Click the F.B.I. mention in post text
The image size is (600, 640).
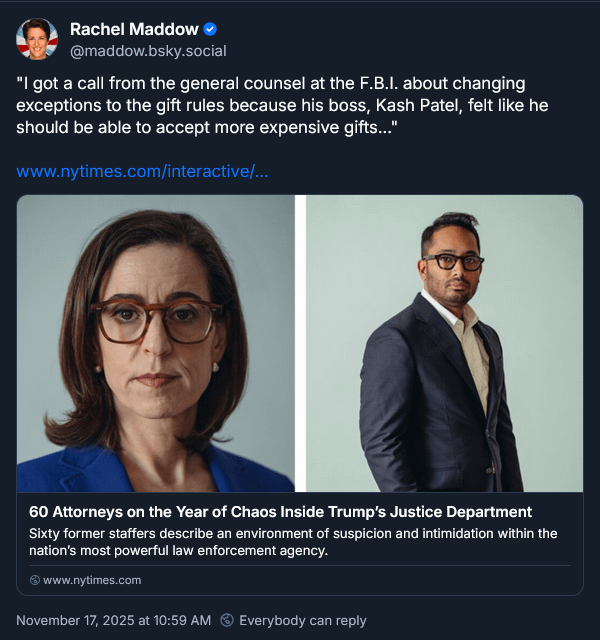(x=379, y=84)
